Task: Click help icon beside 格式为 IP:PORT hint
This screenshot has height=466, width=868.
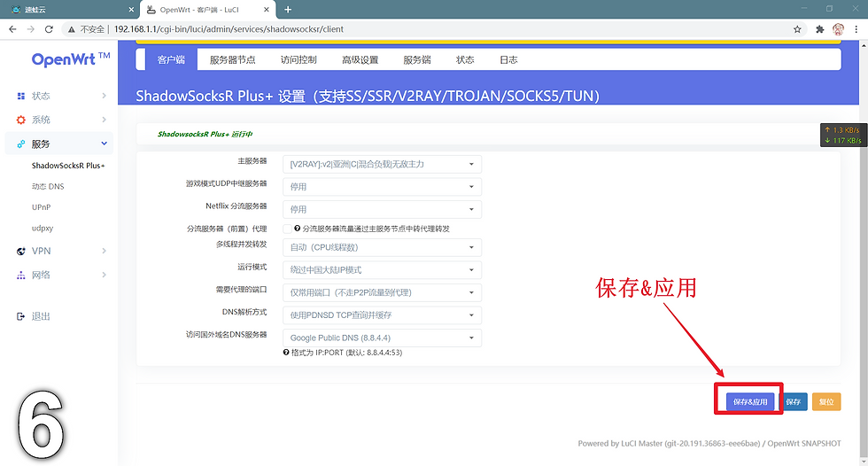Action: [x=286, y=352]
